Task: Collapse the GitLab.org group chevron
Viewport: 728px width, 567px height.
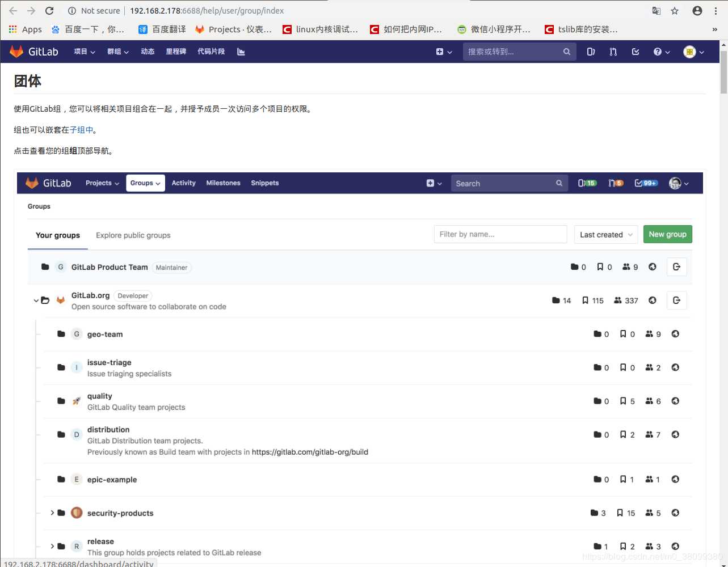Action: point(36,301)
